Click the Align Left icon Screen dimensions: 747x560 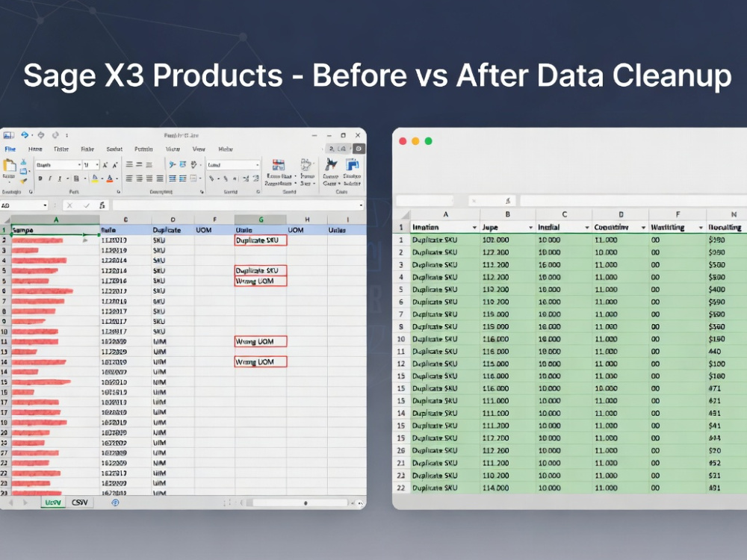(x=129, y=178)
